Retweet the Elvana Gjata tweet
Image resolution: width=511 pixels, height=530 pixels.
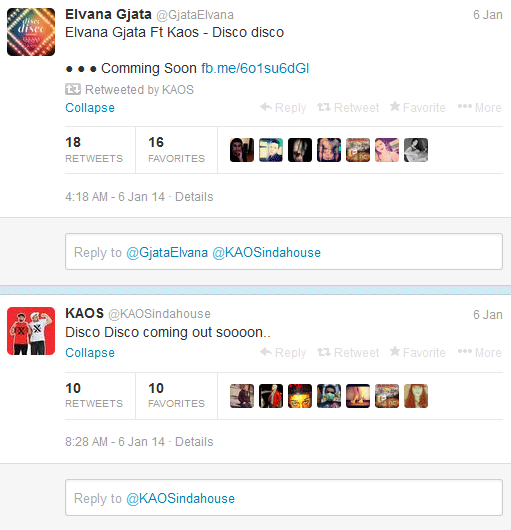point(348,107)
